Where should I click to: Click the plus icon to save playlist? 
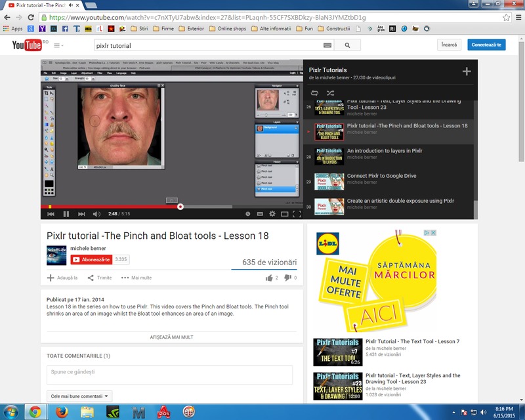(x=467, y=72)
